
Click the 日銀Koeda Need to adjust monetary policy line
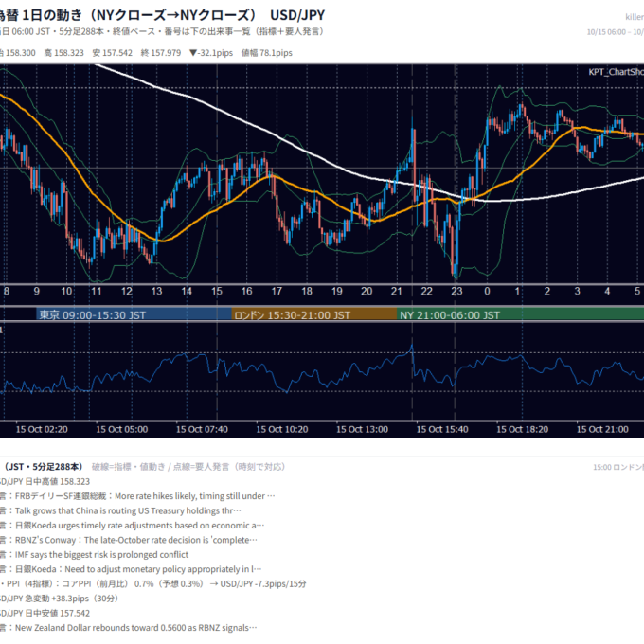click(x=131, y=569)
